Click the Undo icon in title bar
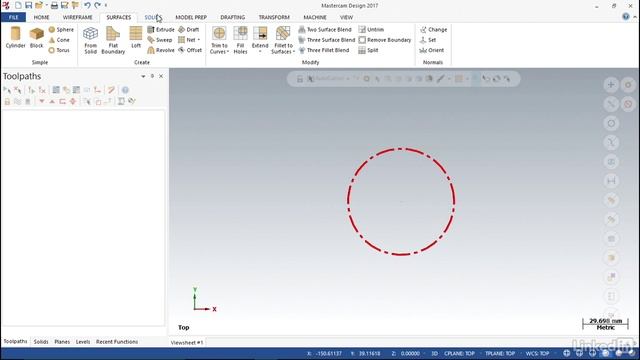Screen dimensions: 640x360 (87, 5)
